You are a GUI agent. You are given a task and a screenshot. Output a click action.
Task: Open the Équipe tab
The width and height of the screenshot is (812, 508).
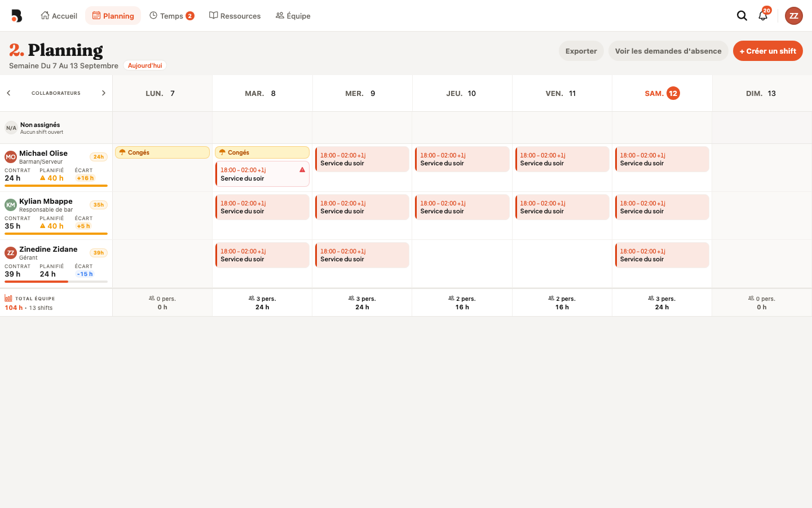point(293,16)
